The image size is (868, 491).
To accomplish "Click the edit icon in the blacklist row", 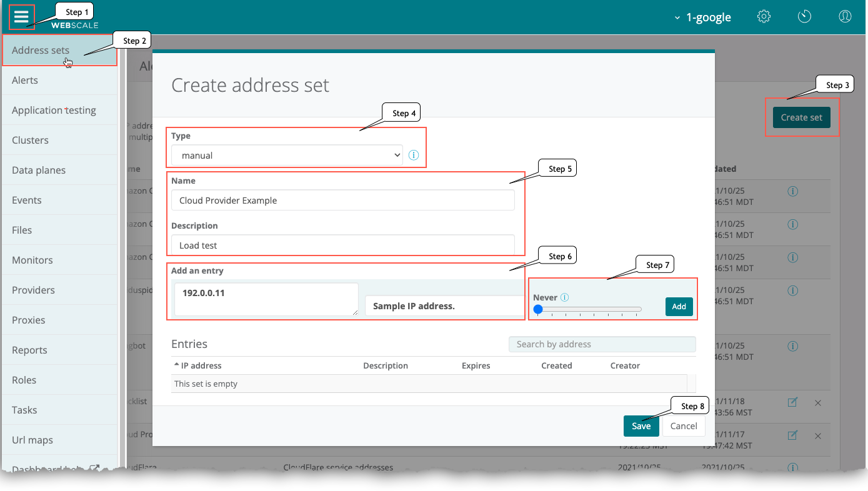I will pos(792,403).
